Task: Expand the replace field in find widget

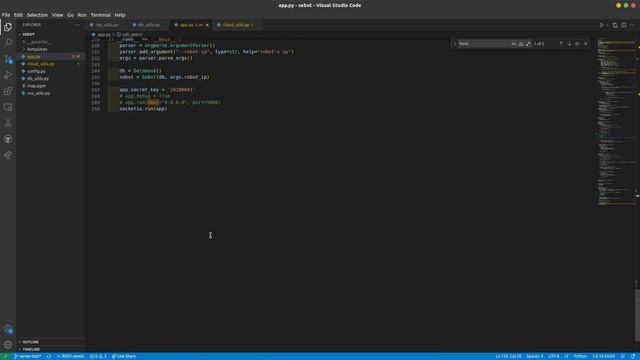Action: 455,44
